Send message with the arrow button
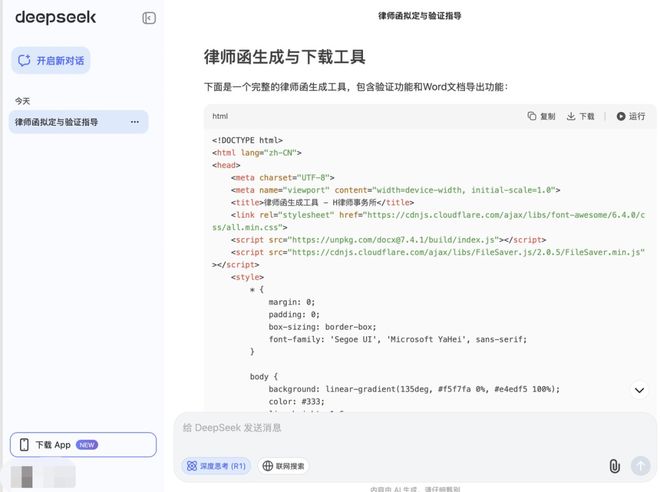The image size is (660, 492). point(640,466)
